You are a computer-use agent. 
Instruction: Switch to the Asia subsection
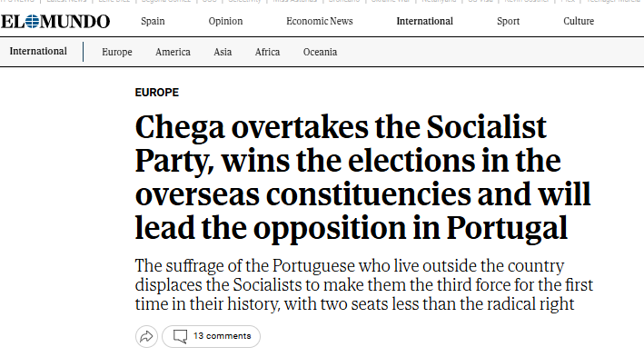223,52
